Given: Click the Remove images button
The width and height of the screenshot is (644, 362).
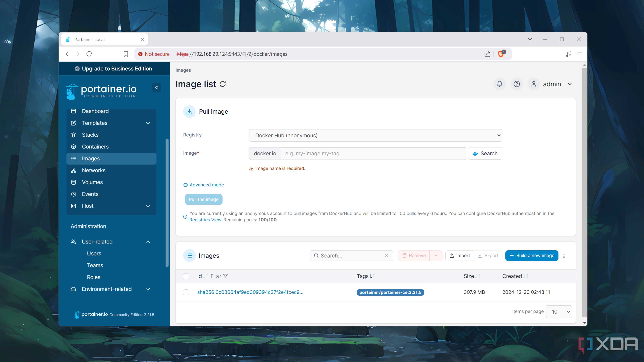Looking at the screenshot, I should coord(414,256).
